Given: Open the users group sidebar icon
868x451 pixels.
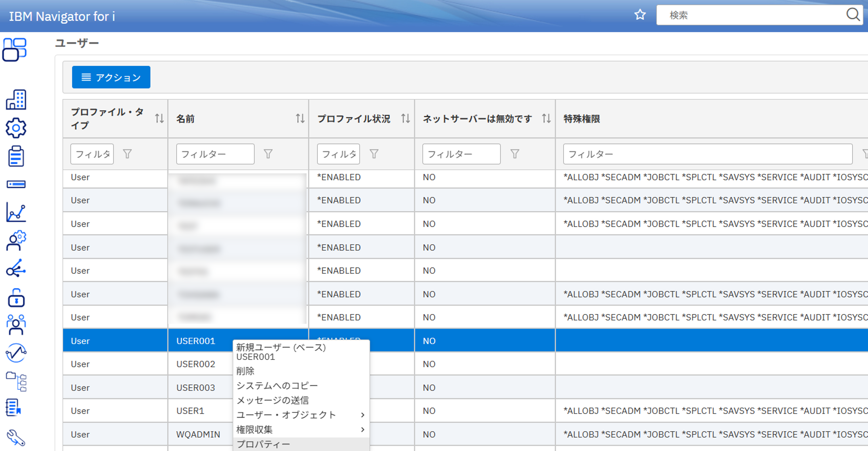Looking at the screenshot, I should tap(16, 325).
